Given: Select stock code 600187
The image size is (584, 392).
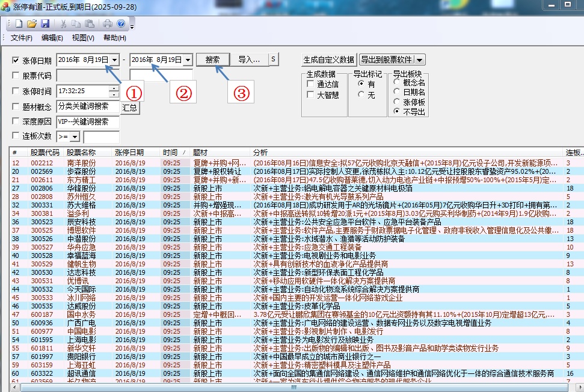Looking at the screenshot, I should [41, 314].
